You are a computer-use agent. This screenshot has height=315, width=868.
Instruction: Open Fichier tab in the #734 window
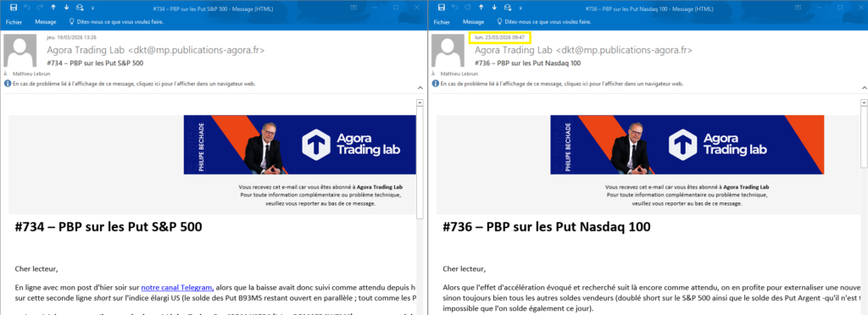click(14, 22)
